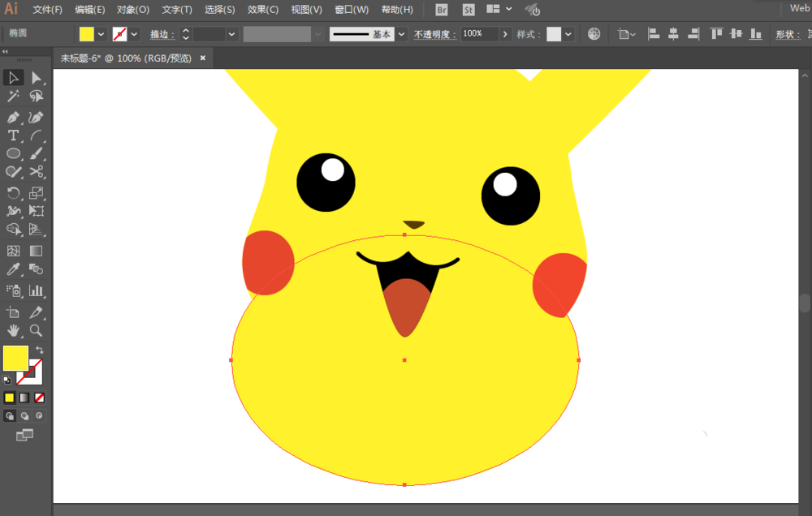Image resolution: width=812 pixels, height=516 pixels.
Task: Activate the Scissors tool
Action: click(37, 172)
